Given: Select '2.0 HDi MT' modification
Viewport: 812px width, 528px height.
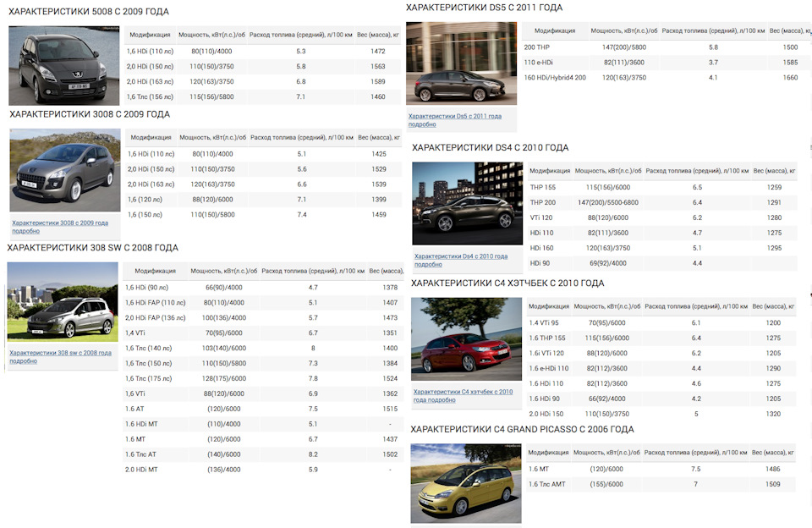Looking at the screenshot, I should coord(141,470).
